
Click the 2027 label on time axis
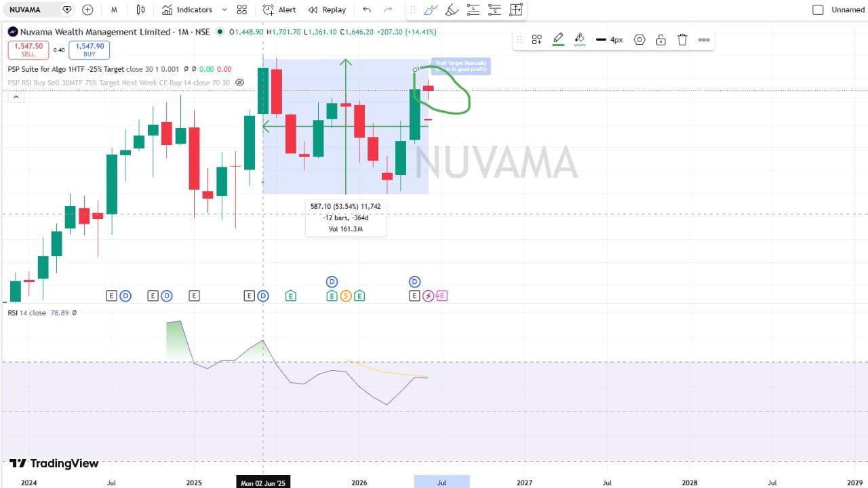[524, 483]
